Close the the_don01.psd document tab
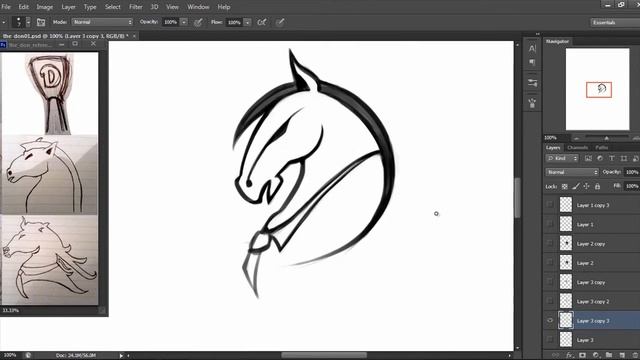640x360 pixels. point(134,36)
